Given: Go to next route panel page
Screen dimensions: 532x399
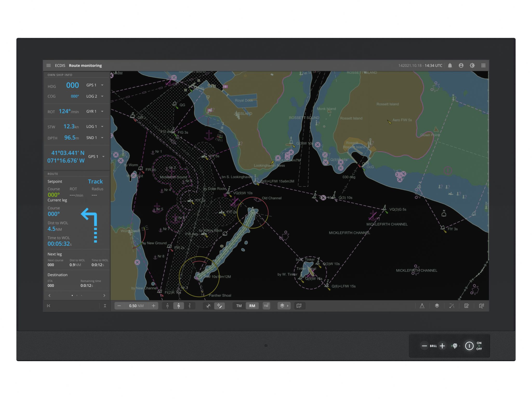Looking at the screenshot, I should [104, 295].
